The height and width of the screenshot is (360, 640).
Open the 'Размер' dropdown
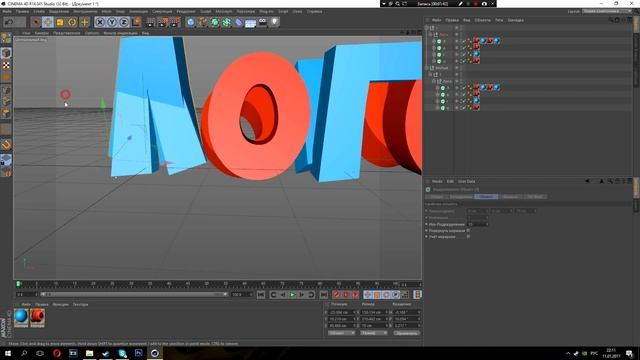[x=373, y=333]
